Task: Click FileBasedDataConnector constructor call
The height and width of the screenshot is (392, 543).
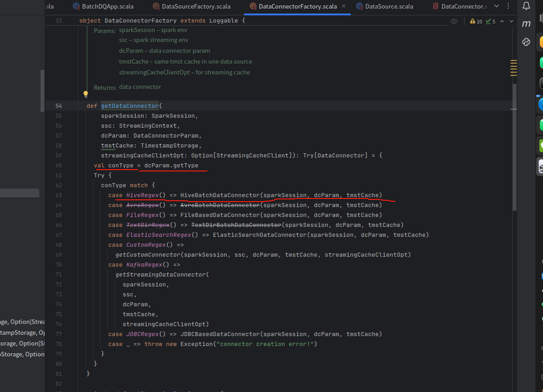Action: pyautogui.click(x=220, y=215)
